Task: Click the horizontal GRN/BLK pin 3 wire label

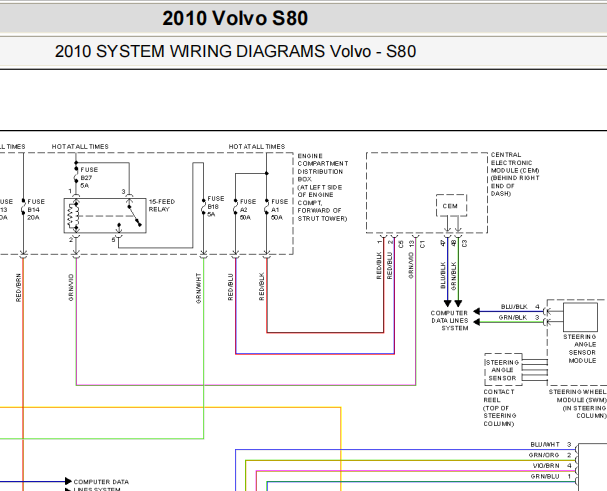Action: click(513, 318)
